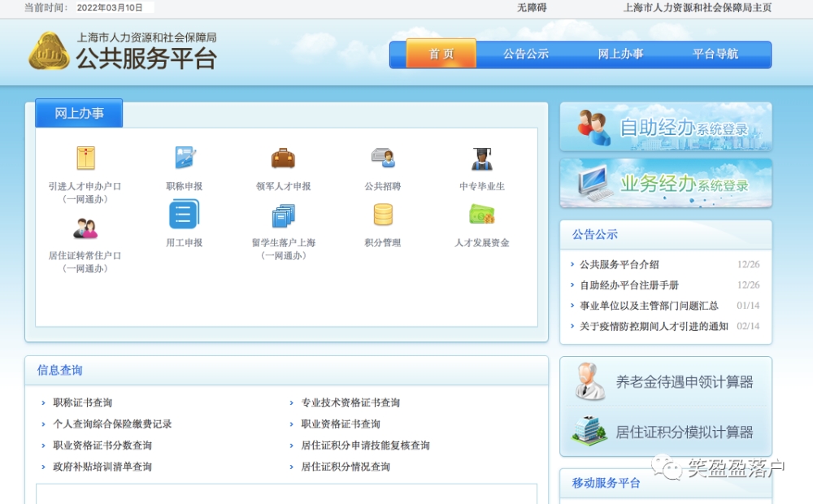Click the people icon on 自助经办 banner
The width and height of the screenshot is (813, 504).
(x=594, y=128)
